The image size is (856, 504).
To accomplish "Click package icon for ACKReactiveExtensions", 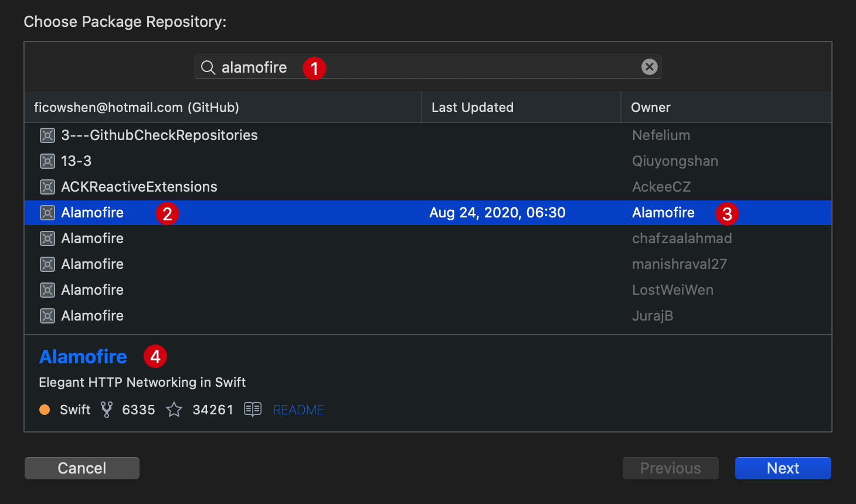I will point(47,187).
